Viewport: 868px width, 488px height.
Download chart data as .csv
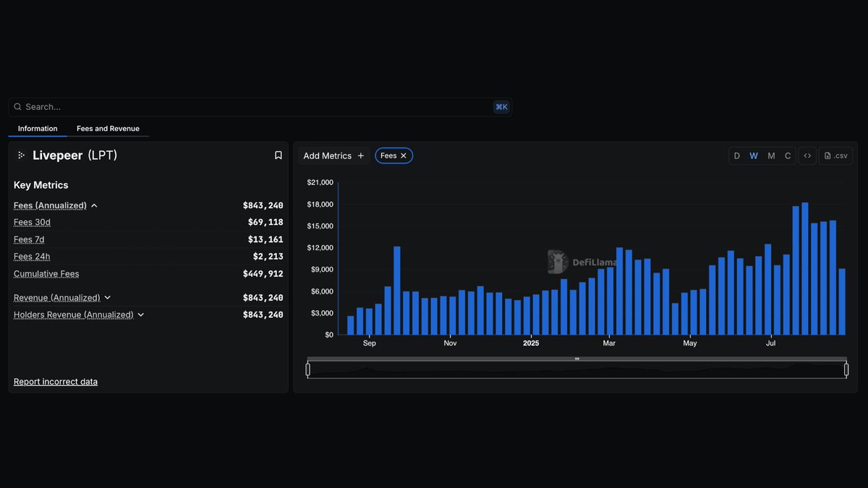click(836, 155)
